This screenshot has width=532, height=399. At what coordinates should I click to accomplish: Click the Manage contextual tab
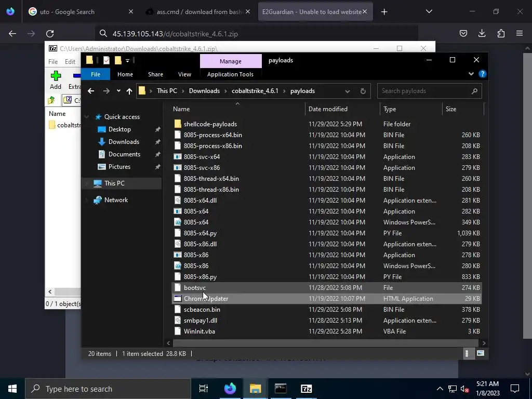(x=231, y=61)
